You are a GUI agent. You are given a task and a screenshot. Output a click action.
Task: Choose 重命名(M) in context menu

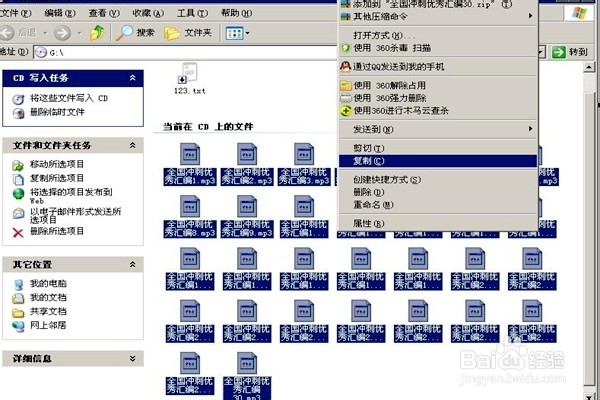pos(438,205)
